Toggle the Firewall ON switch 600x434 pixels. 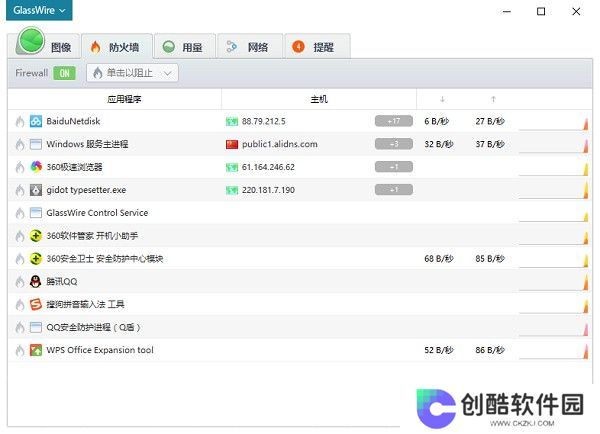64,73
